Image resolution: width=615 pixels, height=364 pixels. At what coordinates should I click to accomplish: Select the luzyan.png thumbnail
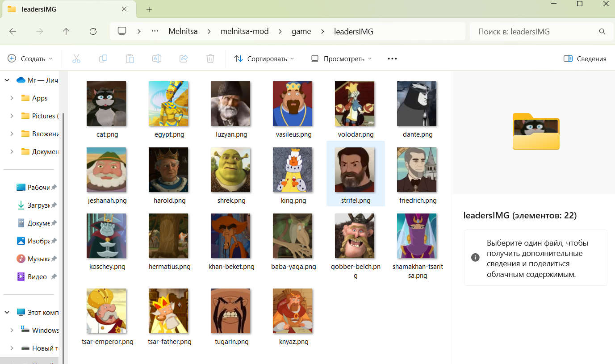[230, 104]
